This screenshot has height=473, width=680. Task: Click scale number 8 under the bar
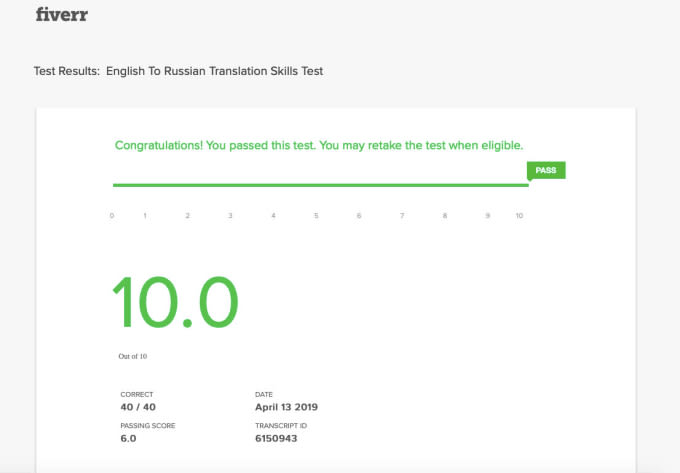[445, 216]
